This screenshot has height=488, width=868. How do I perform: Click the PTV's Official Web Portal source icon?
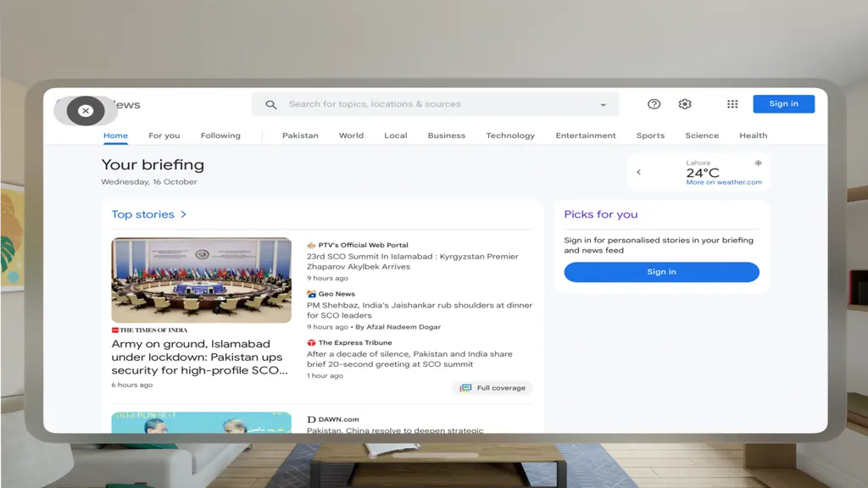(311, 245)
